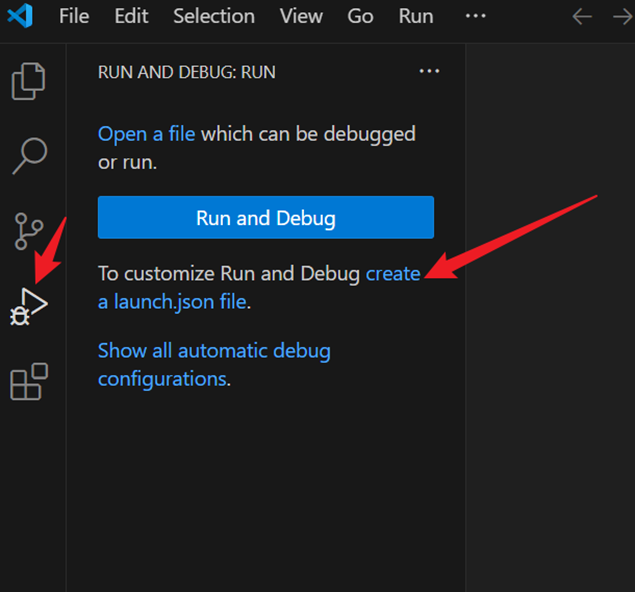Follow the Open a file link

[146, 134]
